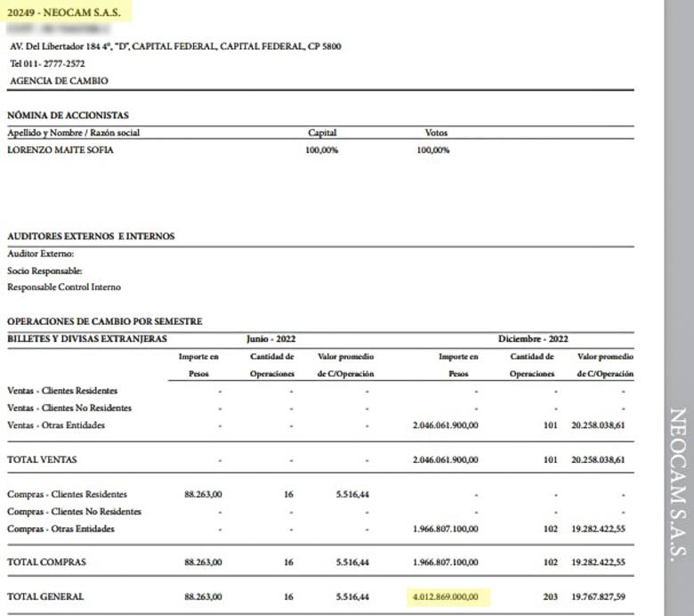Click the "OPERACIONES DE CAMBIO POR SEMESTRE" heading
Screen dimensions: 694x616
pos(104,321)
